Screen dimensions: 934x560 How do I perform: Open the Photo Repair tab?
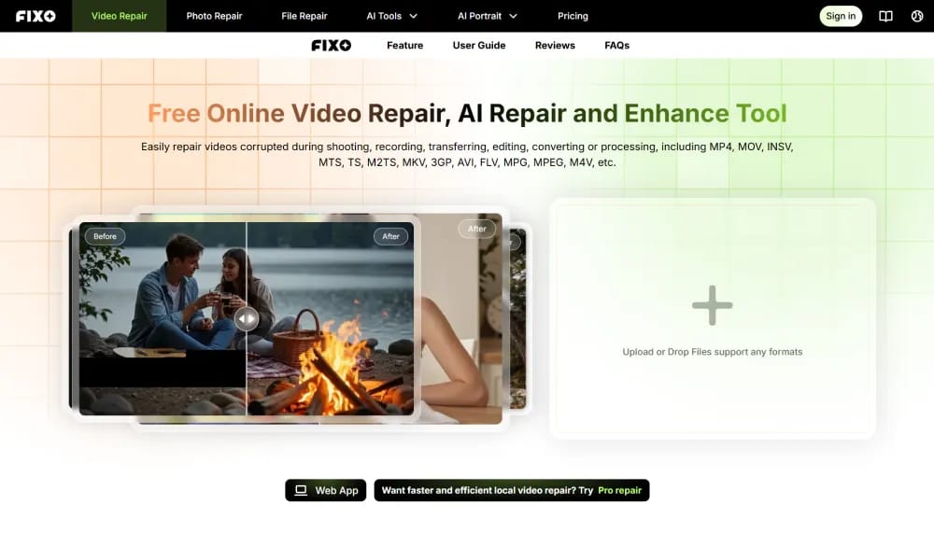click(x=214, y=16)
